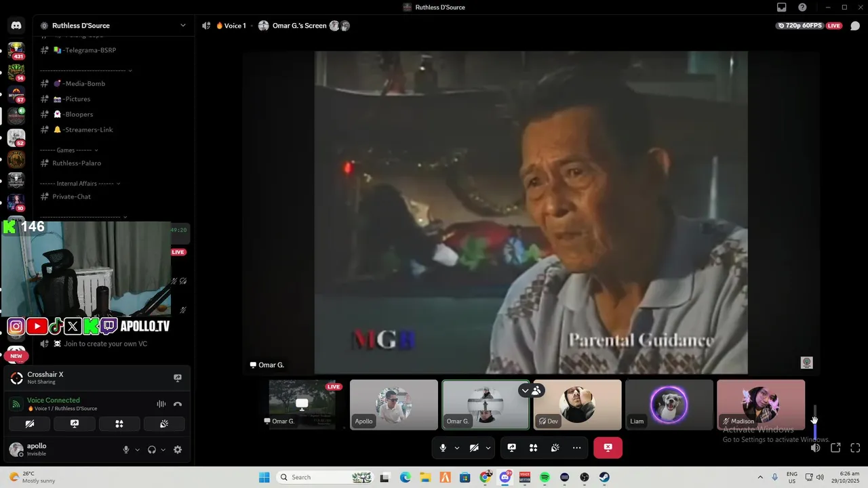The image size is (868, 488).
Task: Toggle show members icon above Dev tile
Action: point(536,390)
